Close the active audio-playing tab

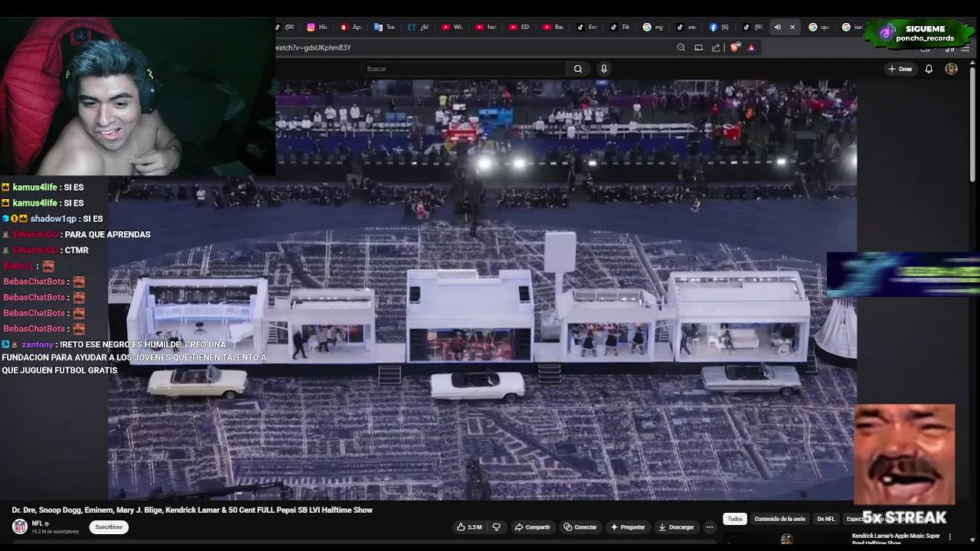coord(792,27)
